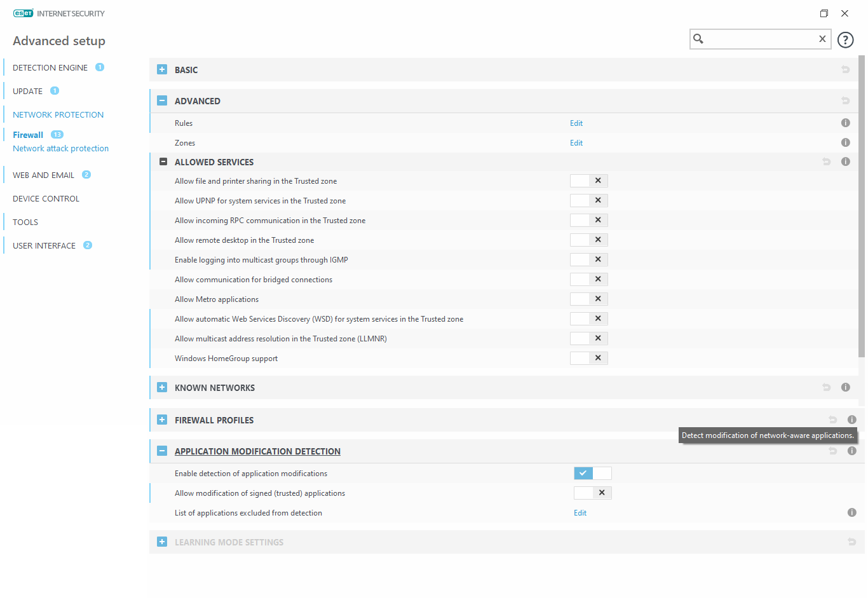The width and height of the screenshot is (868, 609).
Task: Toggle Allow remote desktop in the Trusted zone
Action: click(x=589, y=240)
